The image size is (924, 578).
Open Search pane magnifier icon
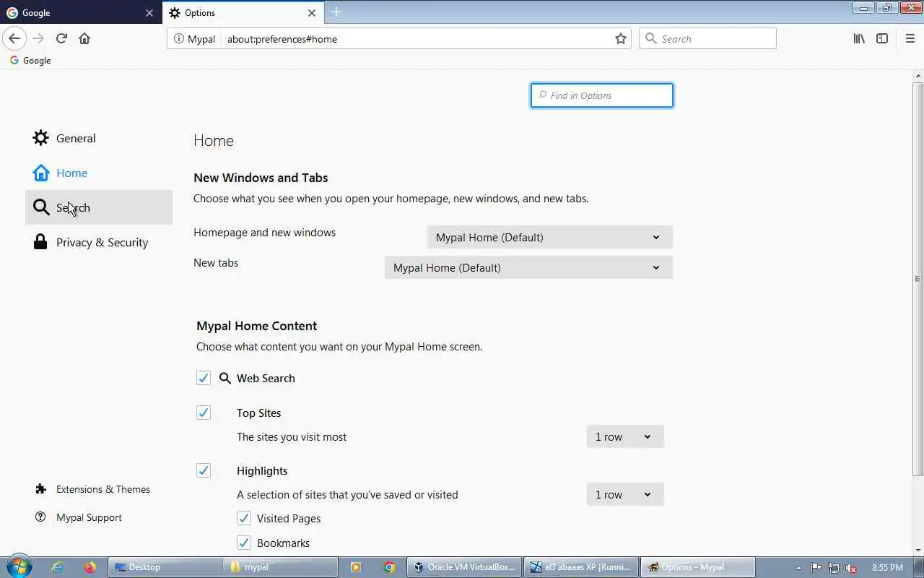(x=41, y=207)
